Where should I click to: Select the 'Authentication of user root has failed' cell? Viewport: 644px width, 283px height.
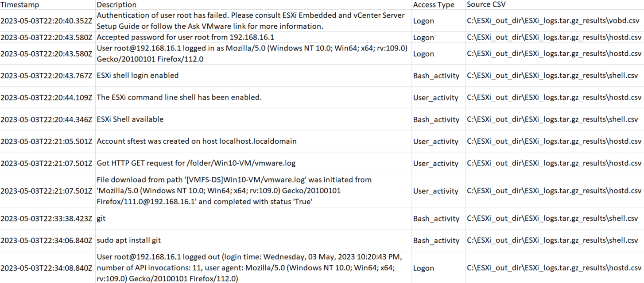coord(251,21)
